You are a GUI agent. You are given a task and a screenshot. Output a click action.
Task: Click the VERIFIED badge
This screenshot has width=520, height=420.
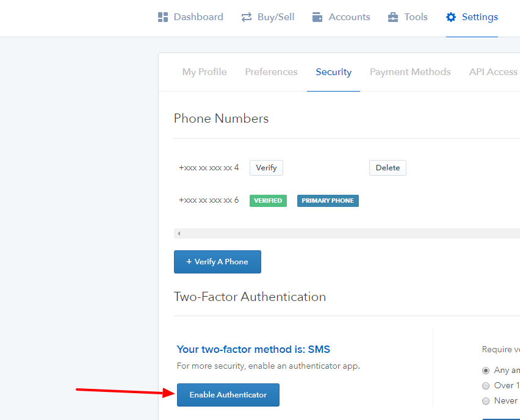268,200
